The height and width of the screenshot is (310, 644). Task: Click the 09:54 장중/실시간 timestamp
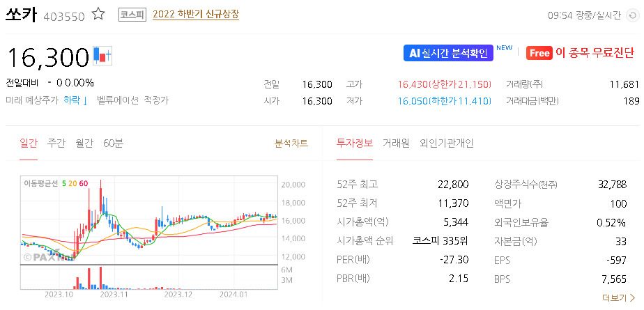pos(585,16)
